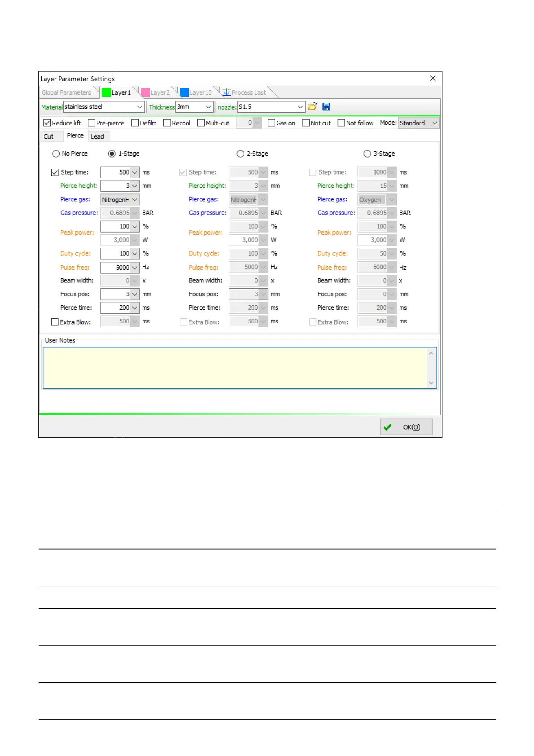Enable the Pre-pierce checkbox
The image size is (534, 756).
pyautogui.click(x=92, y=123)
